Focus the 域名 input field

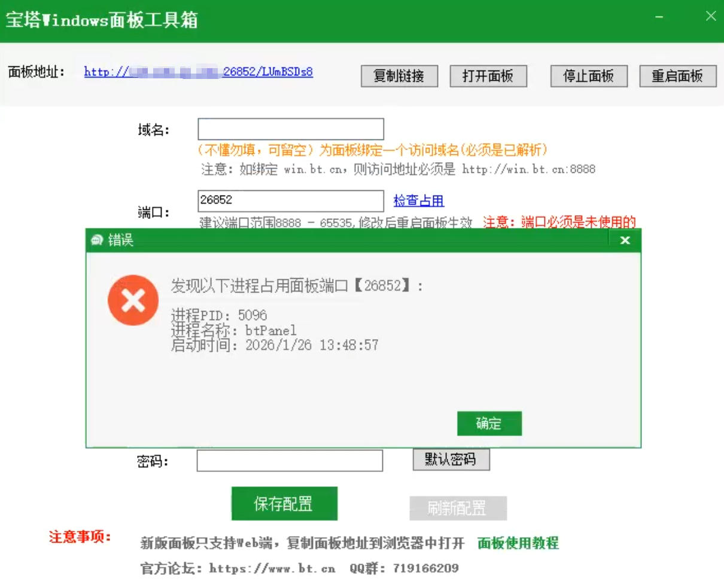[x=291, y=129]
